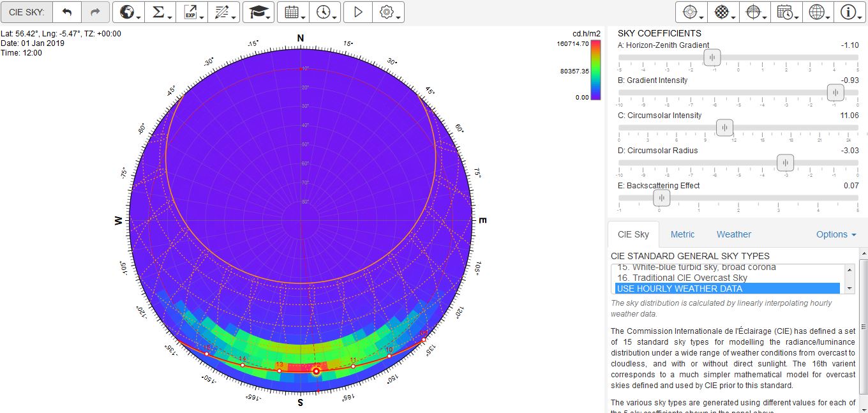The height and width of the screenshot is (413, 868).
Task: Expand the Options dropdown
Action: 835,234
